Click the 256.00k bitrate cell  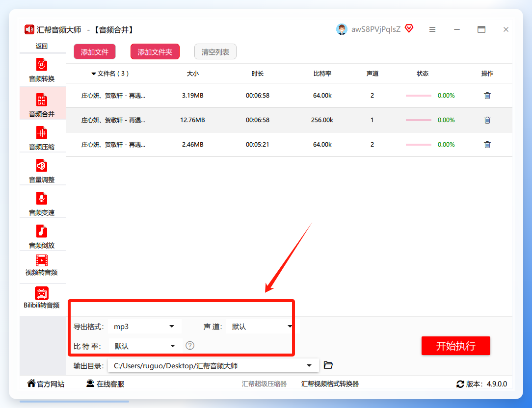[322, 120]
